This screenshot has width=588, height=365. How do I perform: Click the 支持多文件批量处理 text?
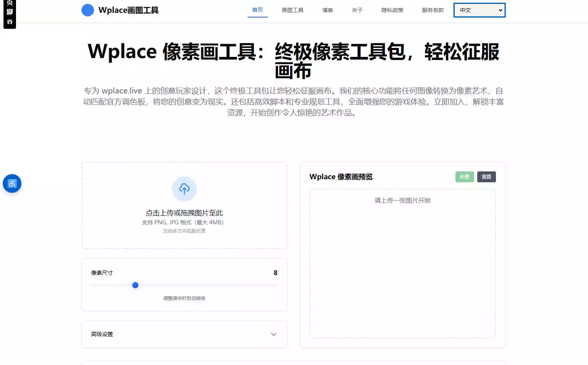184,231
